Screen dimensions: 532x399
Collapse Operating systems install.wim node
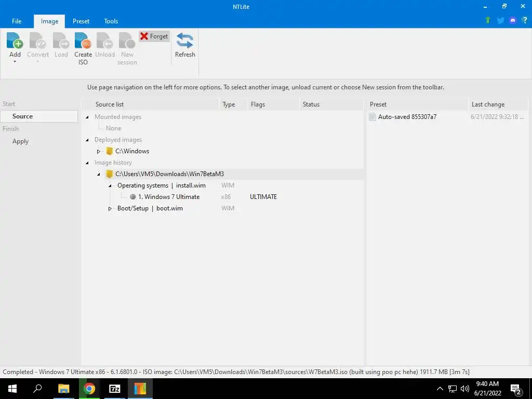pos(110,185)
